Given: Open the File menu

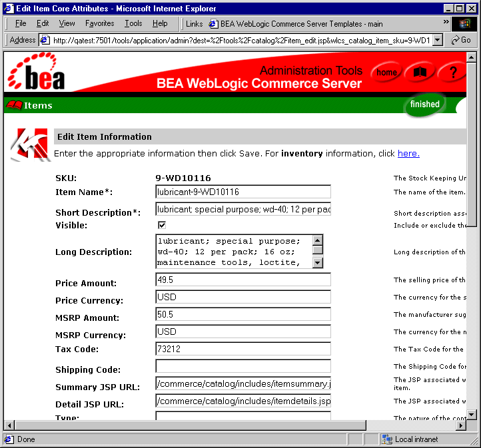Looking at the screenshot, I should pos(21,23).
